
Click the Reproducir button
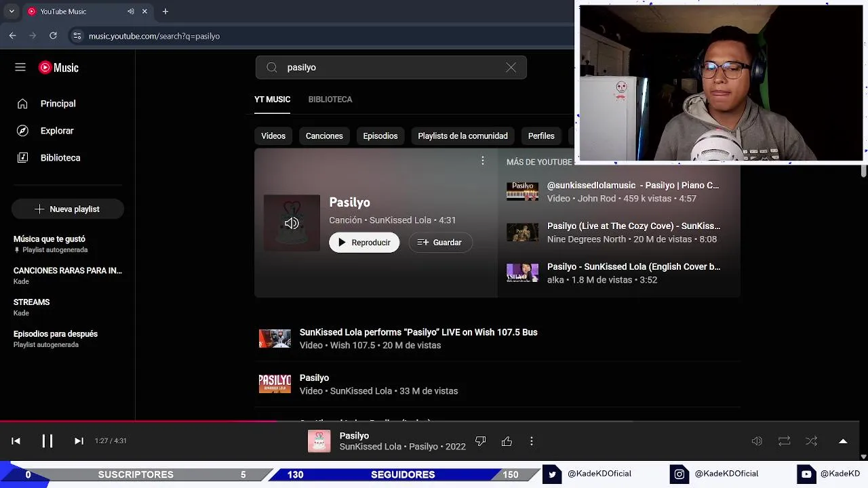364,242
